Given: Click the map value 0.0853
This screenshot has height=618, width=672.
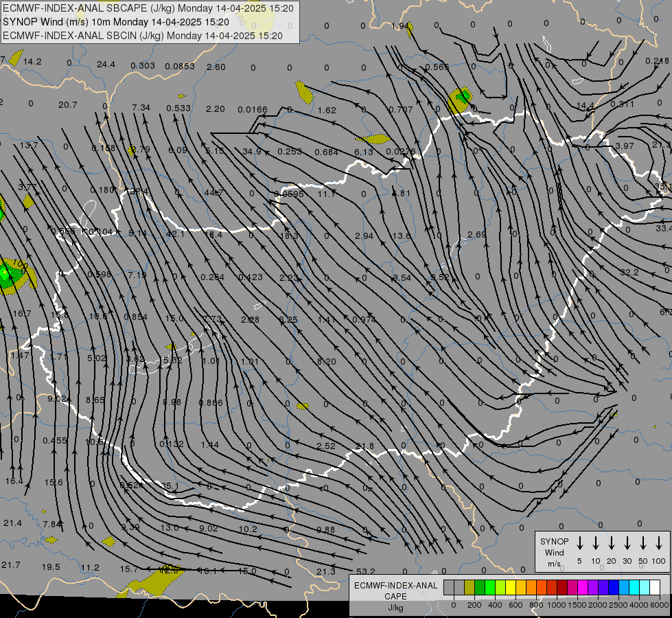Looking at the screenshot, I should (x=180, y=67).
